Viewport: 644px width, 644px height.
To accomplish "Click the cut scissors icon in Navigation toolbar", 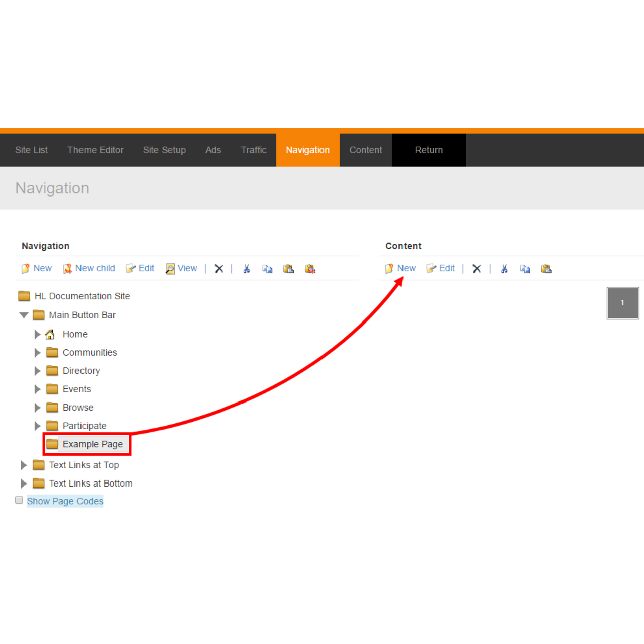I will pyautogui.click(x=246, y=269).
